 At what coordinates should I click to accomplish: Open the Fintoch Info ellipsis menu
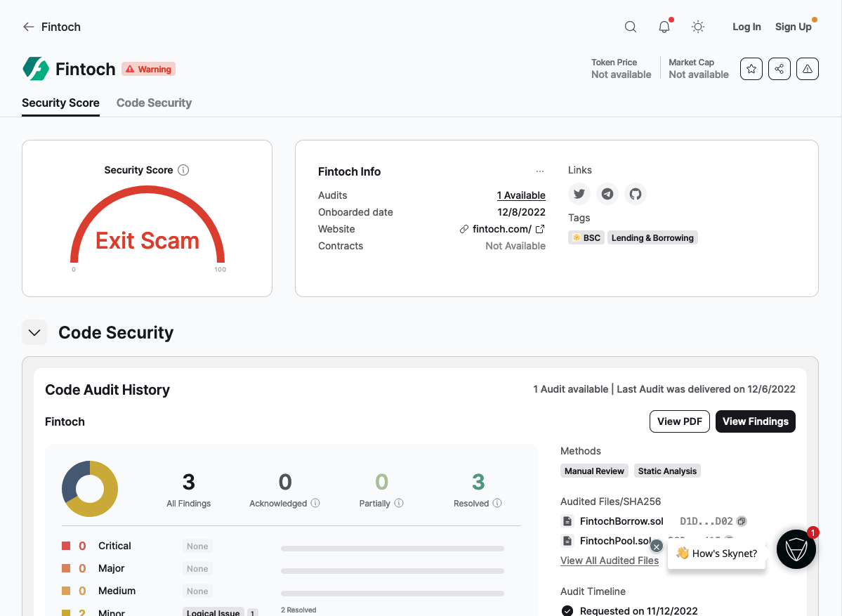pos(539,170)
